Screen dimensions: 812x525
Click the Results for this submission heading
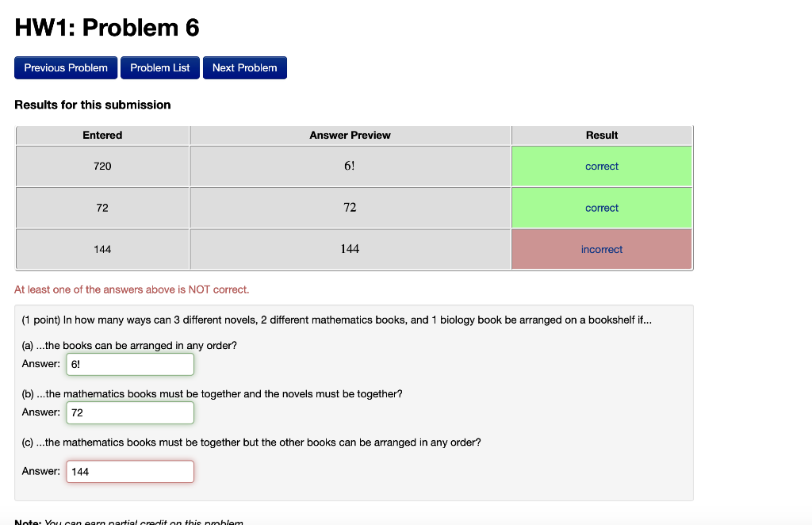(92, 105)
